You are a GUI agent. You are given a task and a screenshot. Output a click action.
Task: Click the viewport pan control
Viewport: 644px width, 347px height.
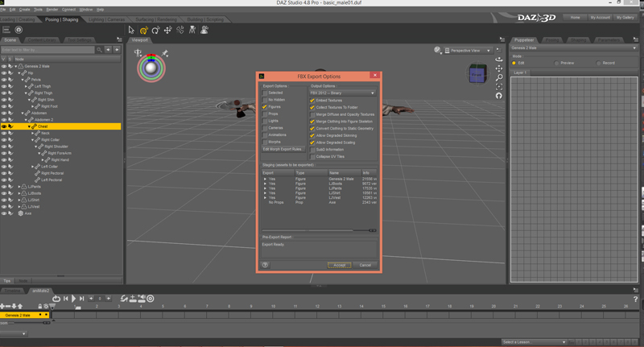click(x=499, y=68)
